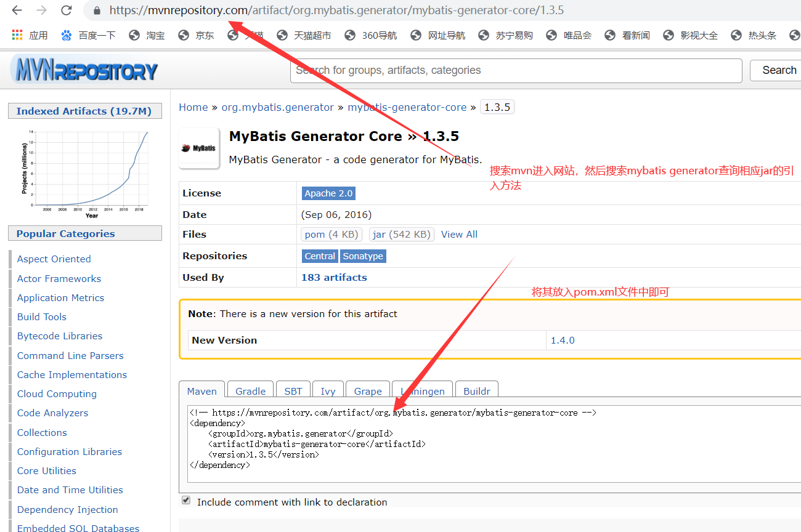Open the Actor Frameworks category
801x532 pixels.
tap(59, 279)
